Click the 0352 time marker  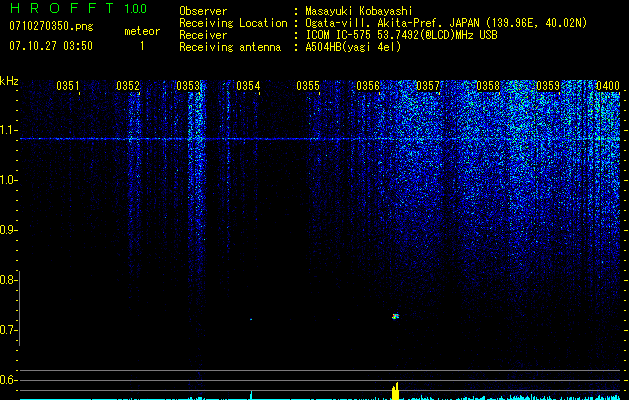(128, 86)
